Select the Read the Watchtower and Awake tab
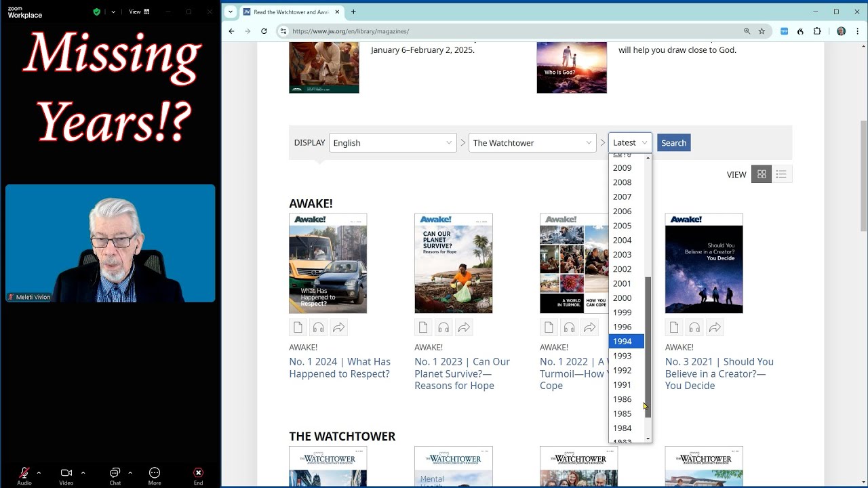Image resolution: width=868 pixels, height=488 pixels. tap(292, 12)
